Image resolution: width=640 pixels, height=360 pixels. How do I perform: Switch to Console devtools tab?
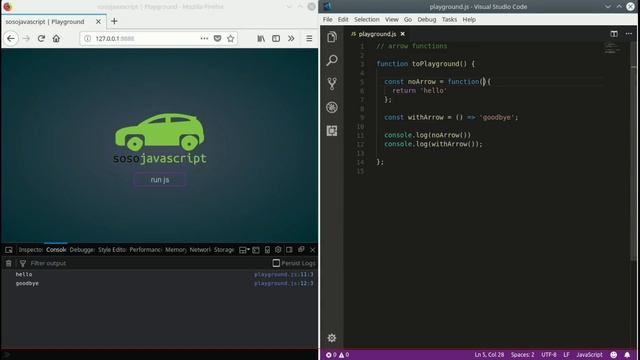point(56,250)
